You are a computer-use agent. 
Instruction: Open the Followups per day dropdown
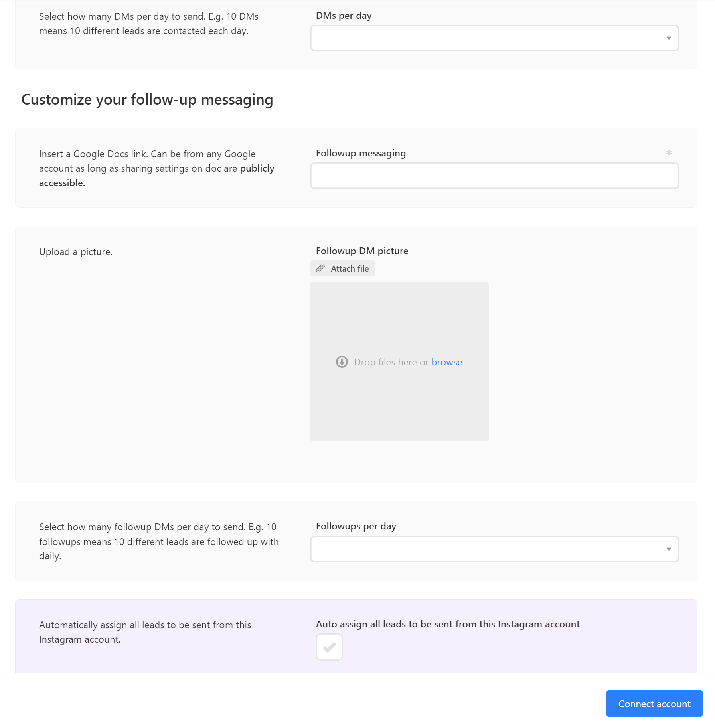tap(494, 549)
